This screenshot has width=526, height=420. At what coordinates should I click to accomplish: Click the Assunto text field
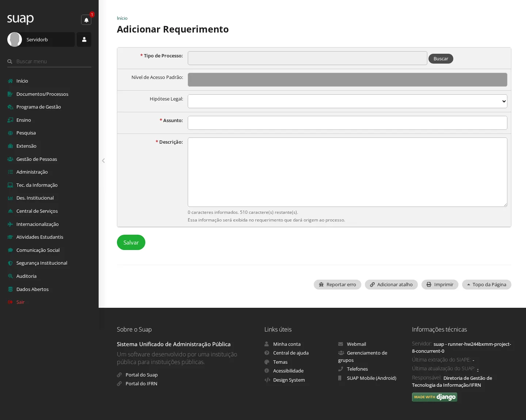[x=347, y=123]
